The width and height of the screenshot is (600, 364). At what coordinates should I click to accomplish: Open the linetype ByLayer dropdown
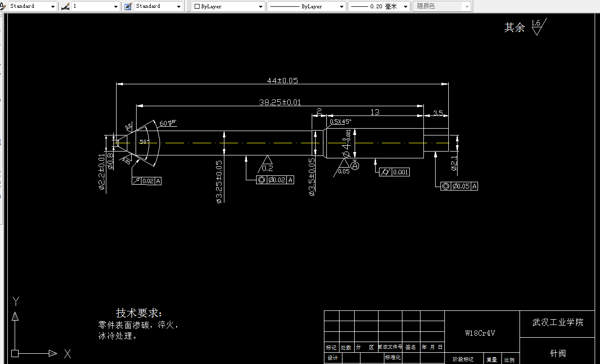point(307,6)
